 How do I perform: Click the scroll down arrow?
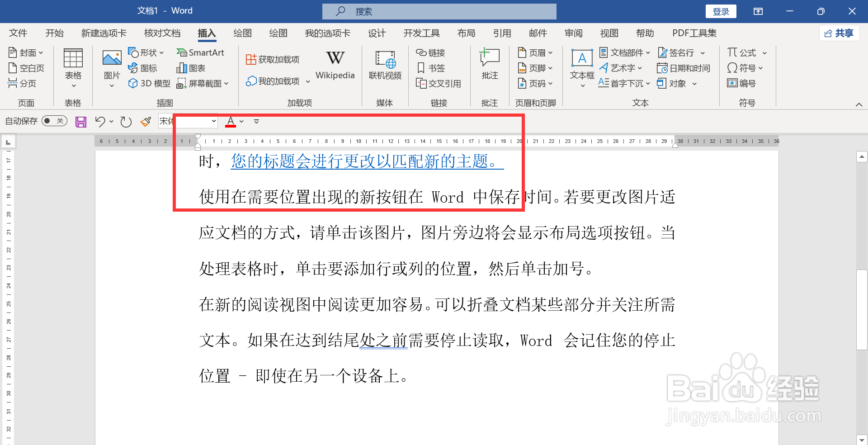(862, 440)
